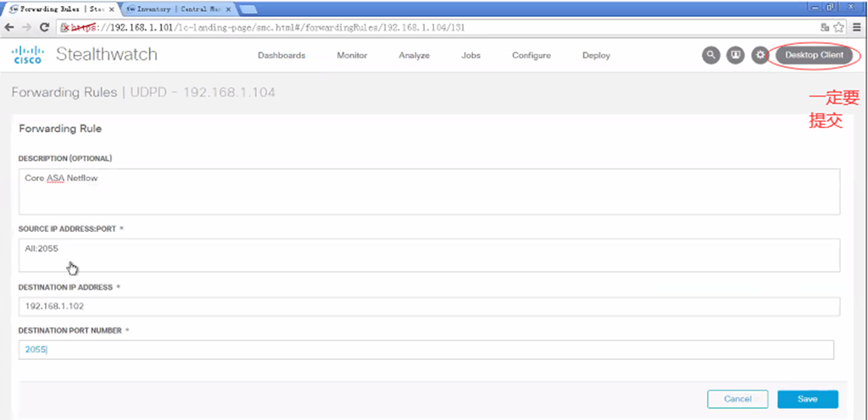Viewport: 868px width, 420px height.
Task: Go back with browser back arrow
Action: click(x=9, y=27)
